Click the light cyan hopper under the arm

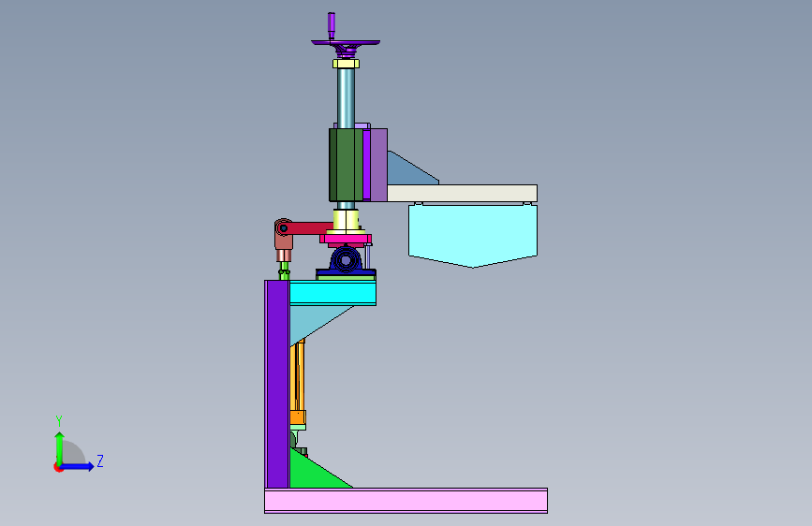point(473,236)
